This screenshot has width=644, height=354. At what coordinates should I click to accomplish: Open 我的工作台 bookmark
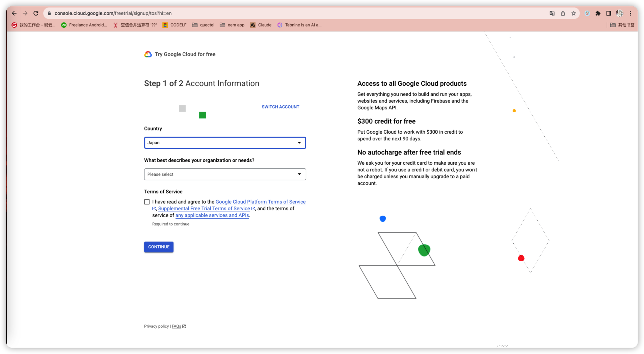[33, 25]
